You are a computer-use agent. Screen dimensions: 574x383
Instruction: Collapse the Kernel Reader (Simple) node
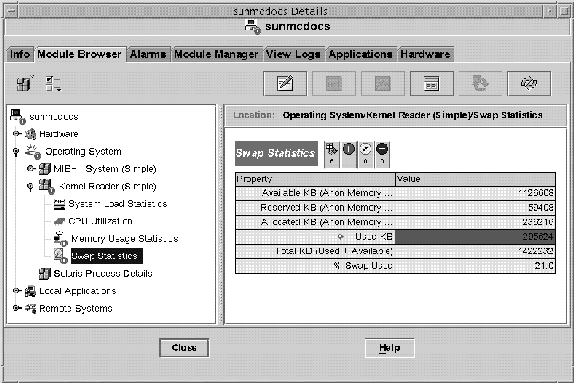point(30,187)
